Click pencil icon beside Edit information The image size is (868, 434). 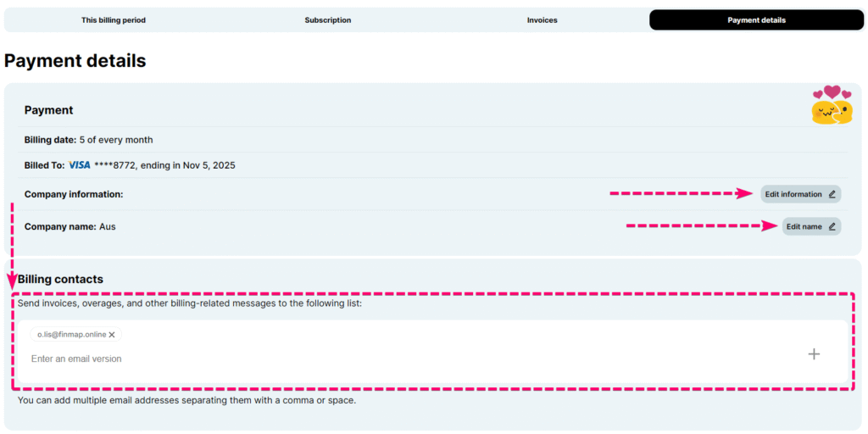tap(832, 194)
